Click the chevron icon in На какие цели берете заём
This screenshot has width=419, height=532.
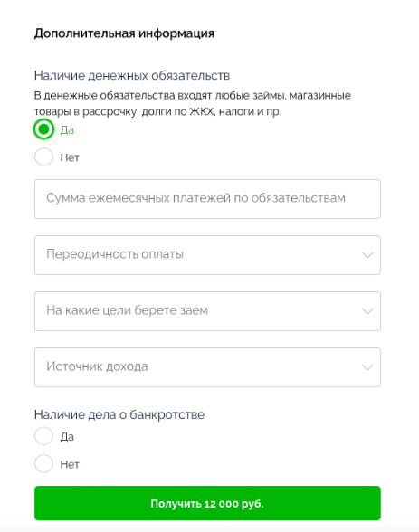click(367, 311)
